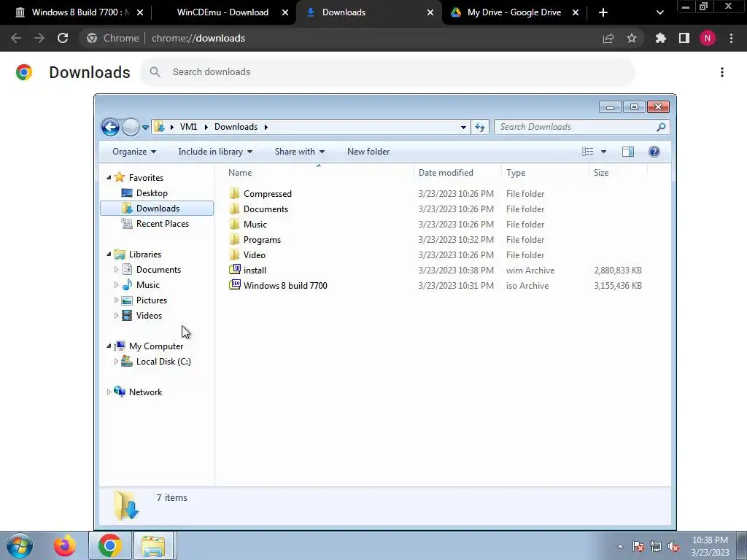The width and height of the screenshot is (747, 560).
Task: Select Local Disk (C:) in navigation pane
Action: coord(163,362)
